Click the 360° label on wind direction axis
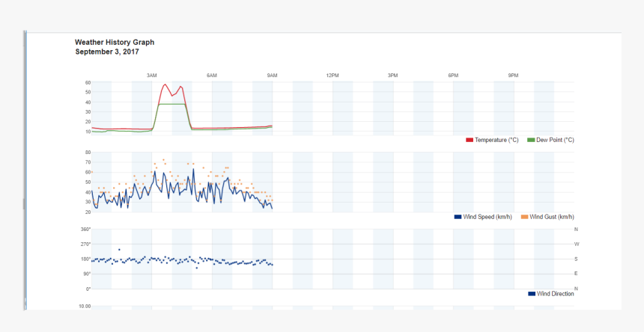This screenshot has width=644, height=332. 85,230
